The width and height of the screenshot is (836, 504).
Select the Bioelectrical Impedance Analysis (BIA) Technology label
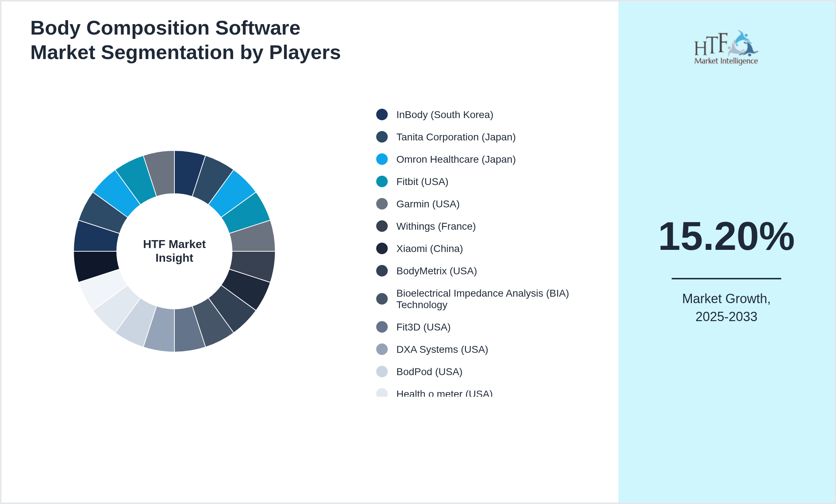483,299
